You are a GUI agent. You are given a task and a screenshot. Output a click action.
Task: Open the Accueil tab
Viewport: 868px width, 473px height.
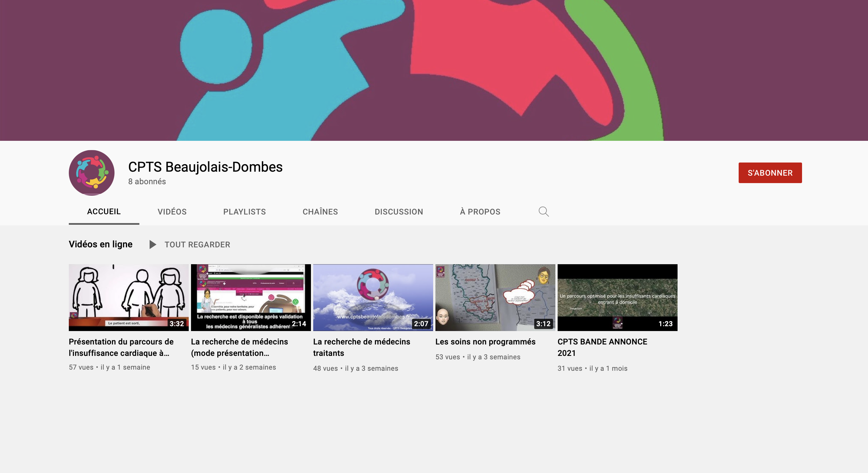tap(104, 212)
